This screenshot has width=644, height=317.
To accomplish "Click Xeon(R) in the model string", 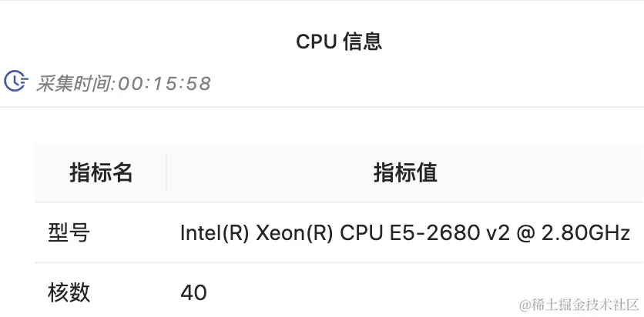I will coord(293,232).
